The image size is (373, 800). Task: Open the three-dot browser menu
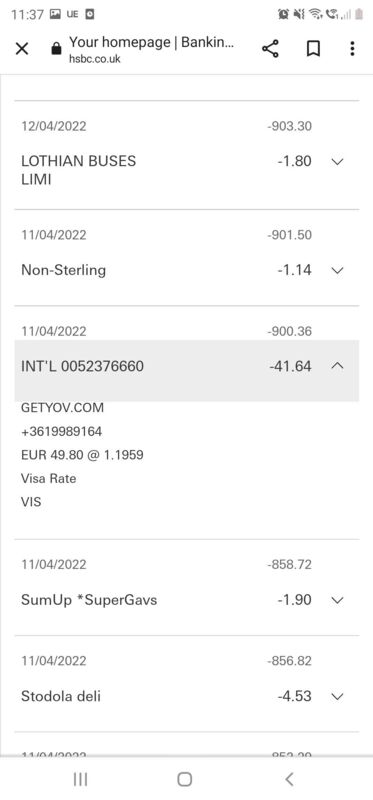(x=352, y=49)
